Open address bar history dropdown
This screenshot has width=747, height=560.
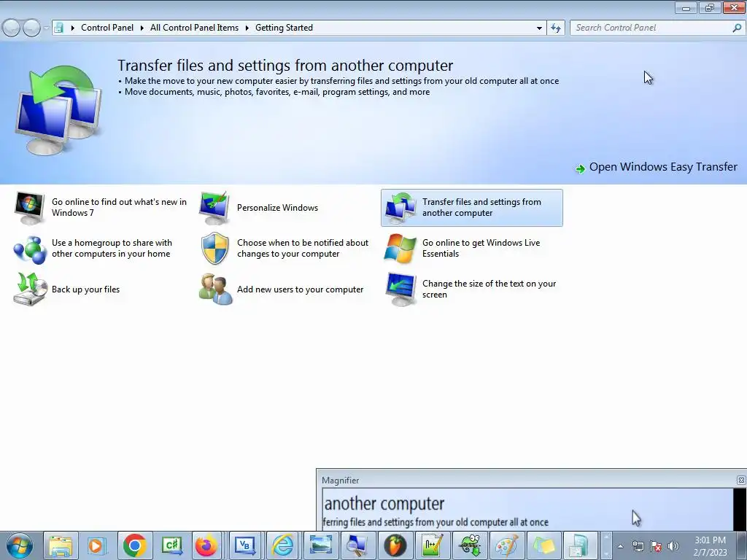539,28
